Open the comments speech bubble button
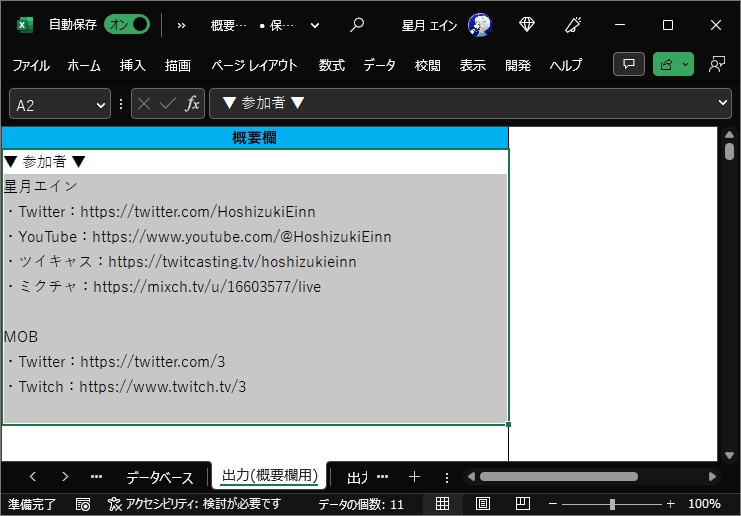Image resolution: width=741 pixels, height=516 pixels. click(629, 64)
